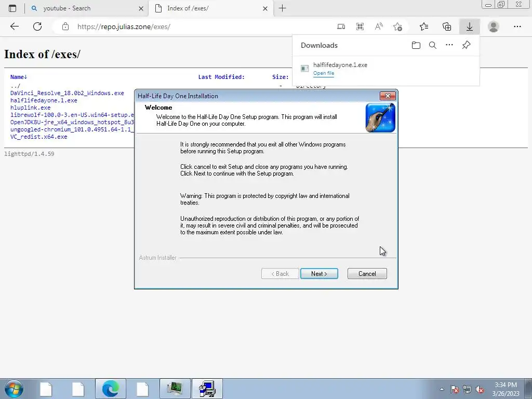Screen dimensions: 532x399
Task: Sort the listing by Name
Action: pos(19,77)
